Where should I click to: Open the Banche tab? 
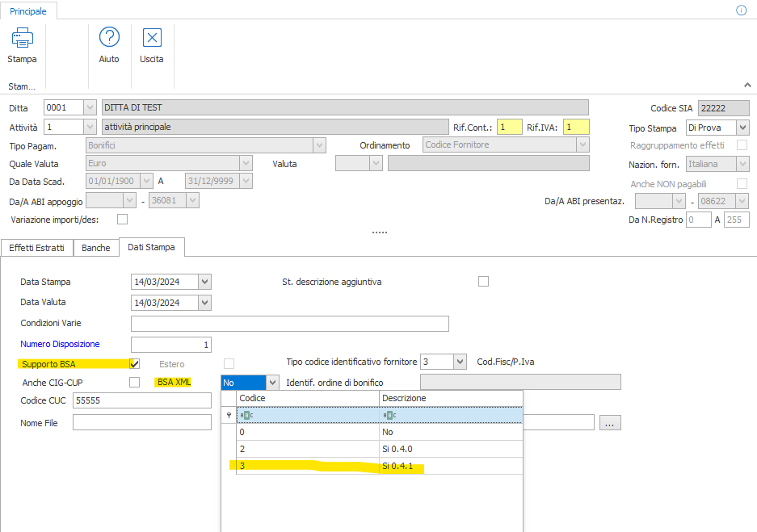[x=95, y=247]
